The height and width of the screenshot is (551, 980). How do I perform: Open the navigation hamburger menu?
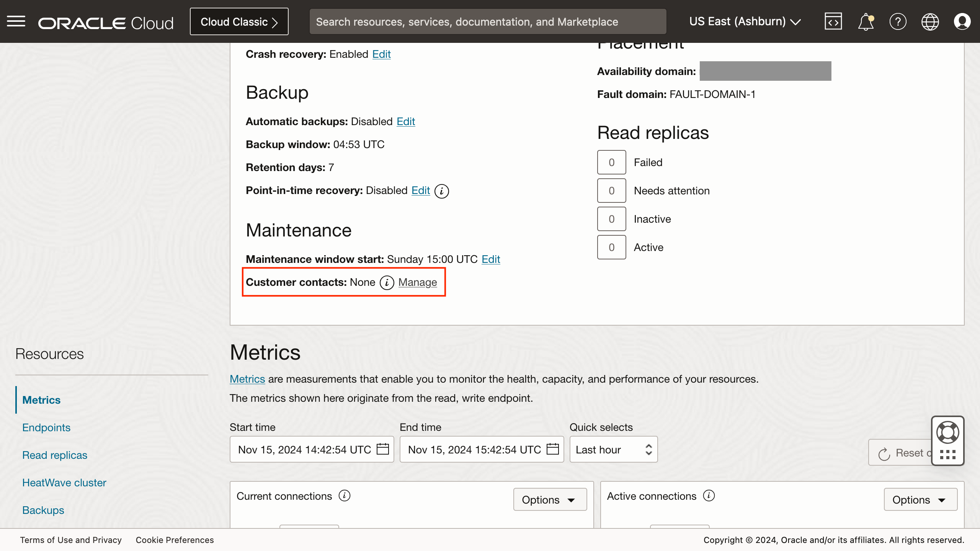click(x=16, y=21)
